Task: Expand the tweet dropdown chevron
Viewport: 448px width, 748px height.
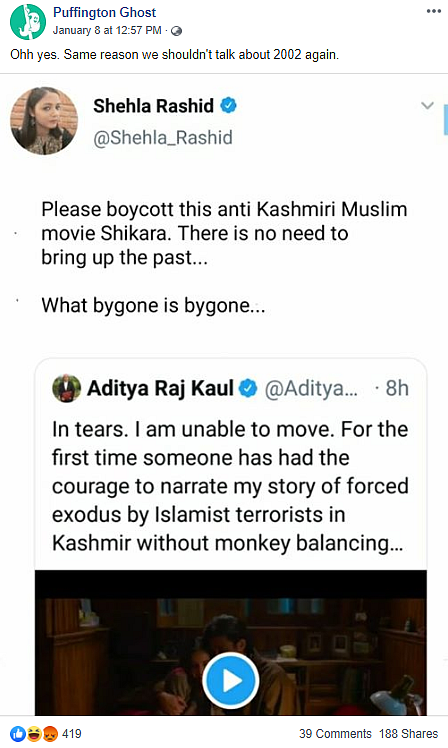Action: (x=427, y=106)
